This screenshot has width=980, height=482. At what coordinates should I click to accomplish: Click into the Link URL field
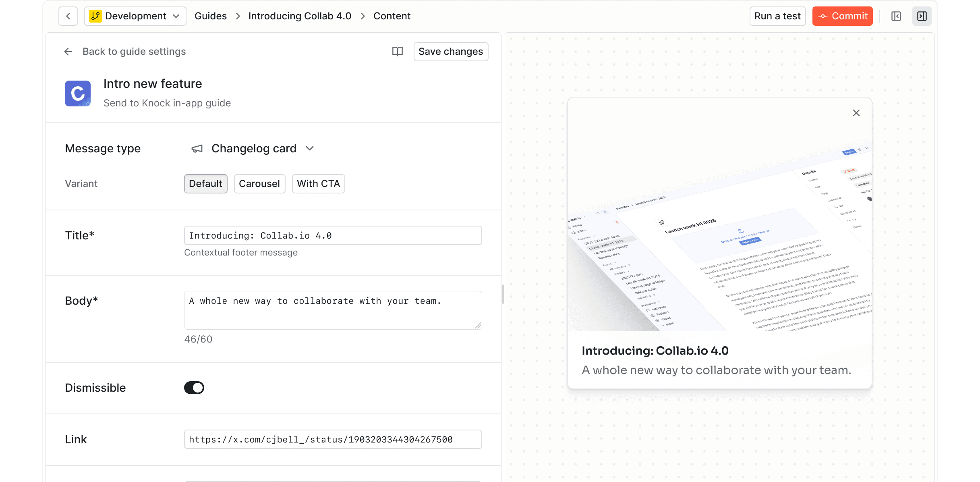pyautogui.click(x=333, y=439)
